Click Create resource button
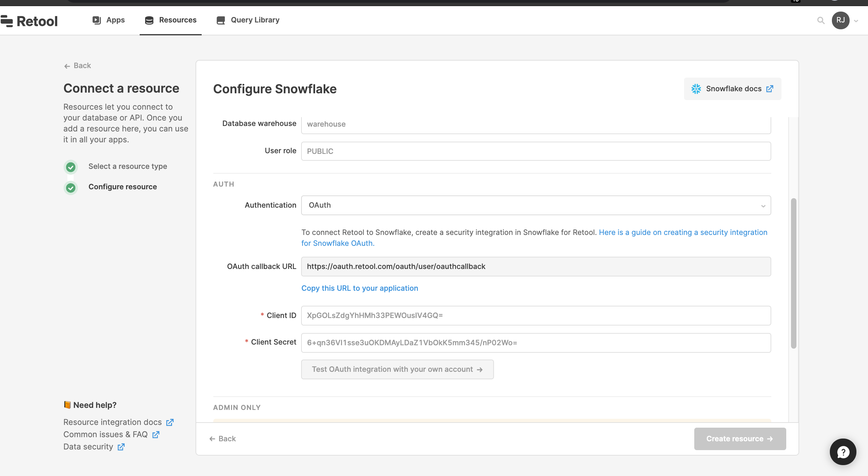The height and width of the screenshot is (476, 868). click(740, 439)
